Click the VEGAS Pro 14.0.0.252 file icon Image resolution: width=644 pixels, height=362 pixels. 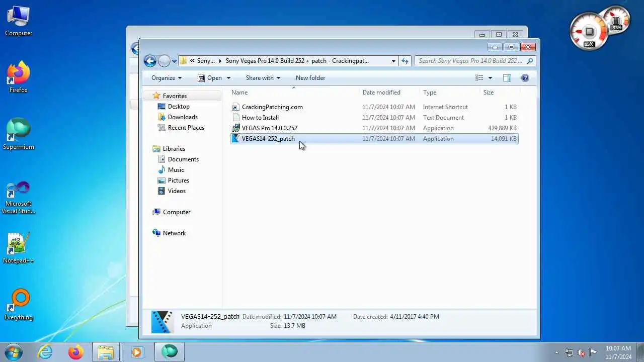pyautogui.click(x=236, y=128)
